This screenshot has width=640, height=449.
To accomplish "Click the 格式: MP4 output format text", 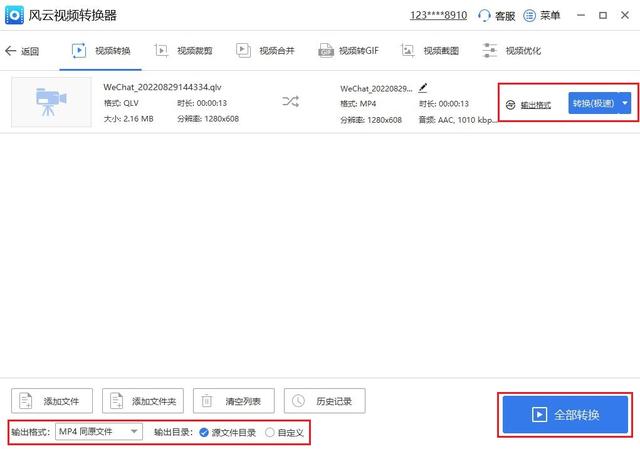I will [358, 104].
